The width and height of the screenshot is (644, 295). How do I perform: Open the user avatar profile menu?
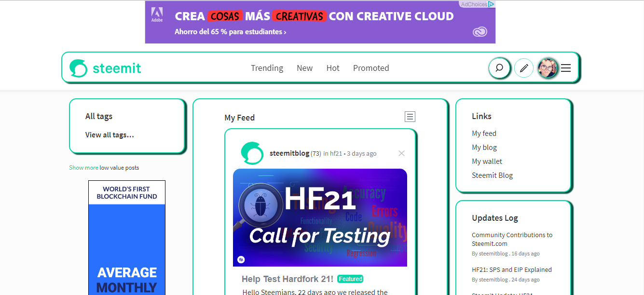pyautogui.click(x=548, y=68)
